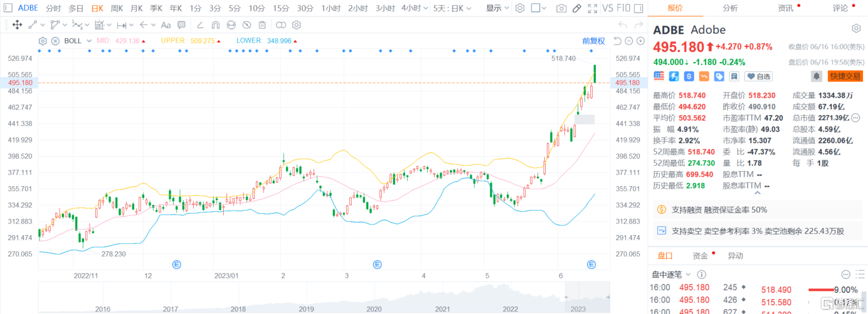Expand more stats ellipsis beside 总市值
Image resolution: width=868 pixels, height=314 pixels.
click(x=854, y=117)
